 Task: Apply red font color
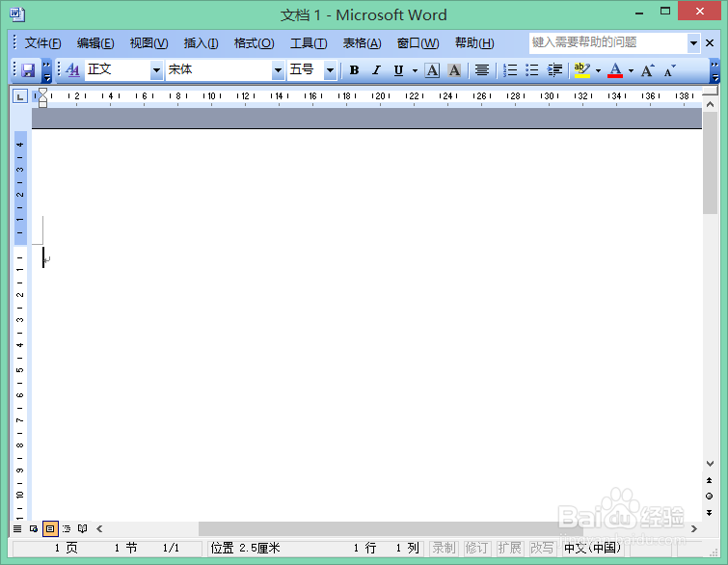pyautogui.click(x=615, y=70)
